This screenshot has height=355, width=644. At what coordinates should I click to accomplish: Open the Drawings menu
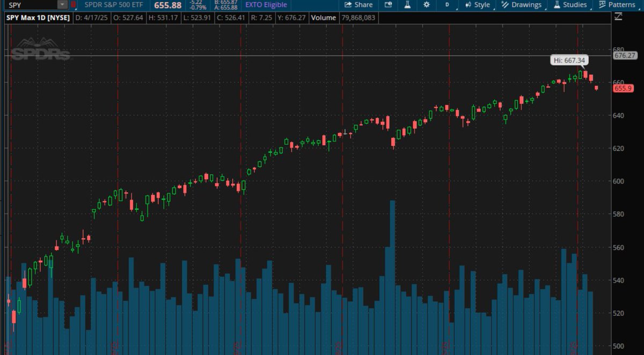click(521, 5)
